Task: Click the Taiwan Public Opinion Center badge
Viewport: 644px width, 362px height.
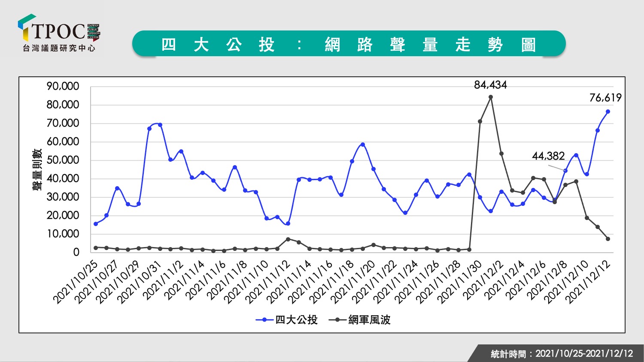Action: point(94,33)
